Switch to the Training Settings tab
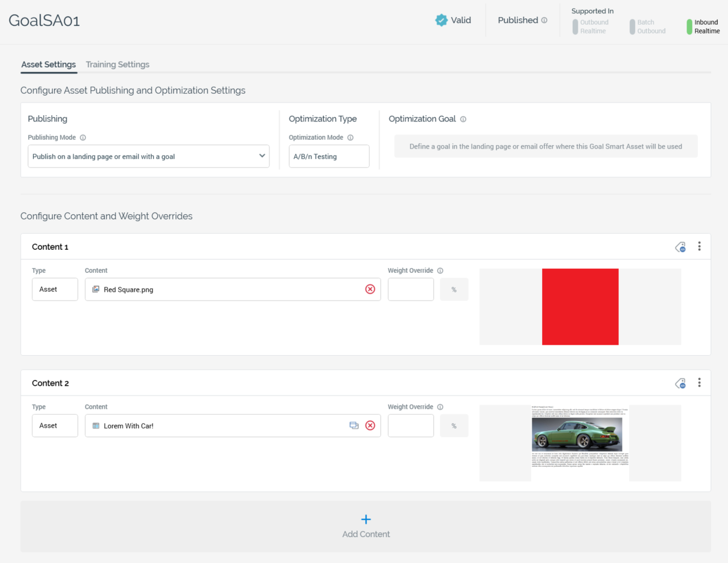Viewport: 728px width, 563px height. tap(117, 64)
